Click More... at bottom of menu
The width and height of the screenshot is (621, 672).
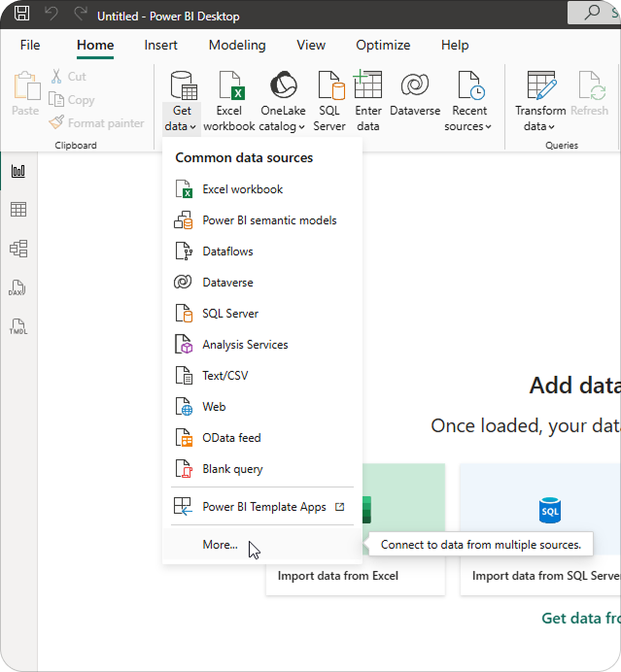pyautogui.click(x=262, y=544)
